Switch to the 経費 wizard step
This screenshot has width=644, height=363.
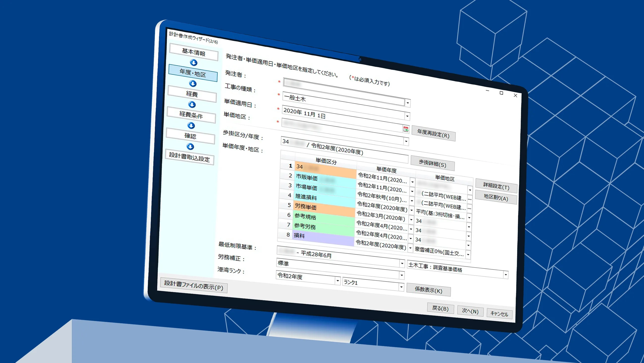tap(192, 94)
